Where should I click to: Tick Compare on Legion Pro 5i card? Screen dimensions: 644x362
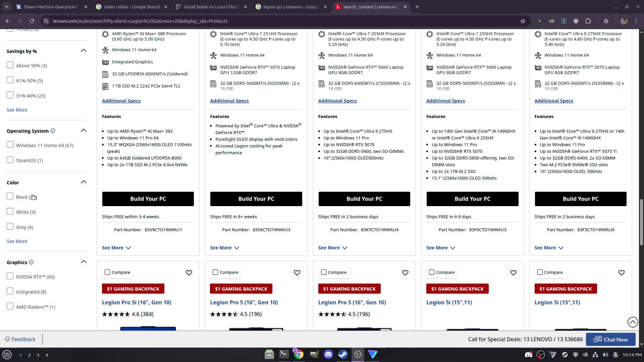click(107, 272)
